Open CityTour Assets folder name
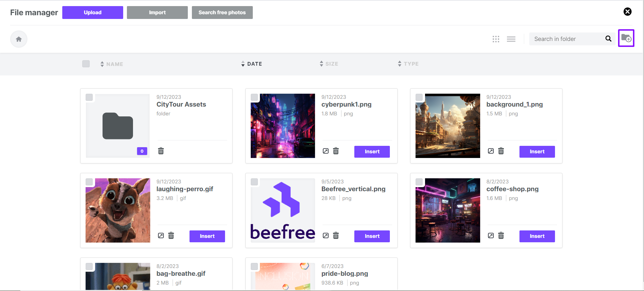Image resolution: width=644 pixels, height=291 pixels. pos(181,105)
